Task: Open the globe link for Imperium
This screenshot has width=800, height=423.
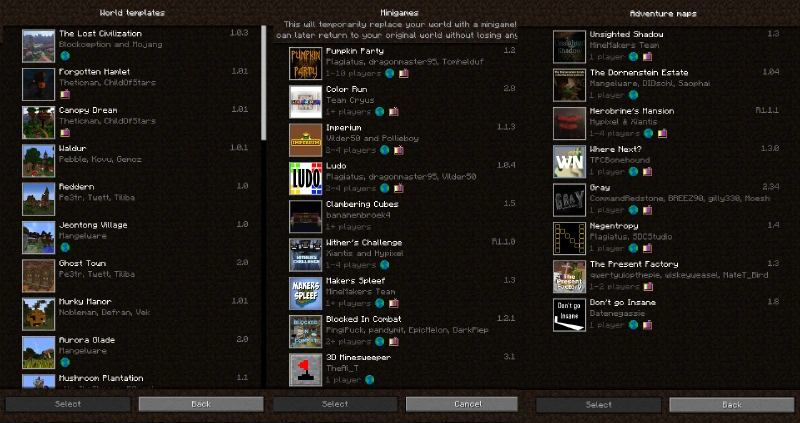Action: (x=384, y=150)
